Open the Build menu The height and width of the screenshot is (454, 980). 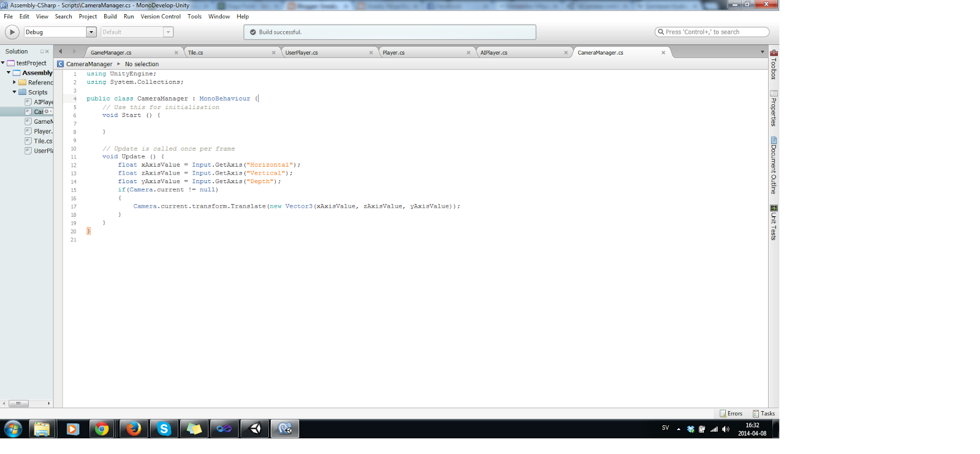click(x=110, y=17)
